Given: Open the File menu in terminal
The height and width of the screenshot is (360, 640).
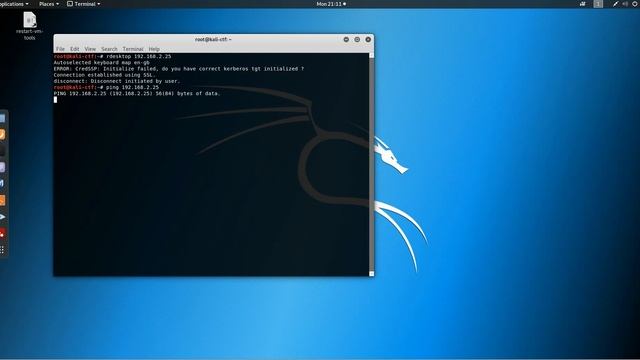Looking at the screenshot, I should (x=60, y=49).
